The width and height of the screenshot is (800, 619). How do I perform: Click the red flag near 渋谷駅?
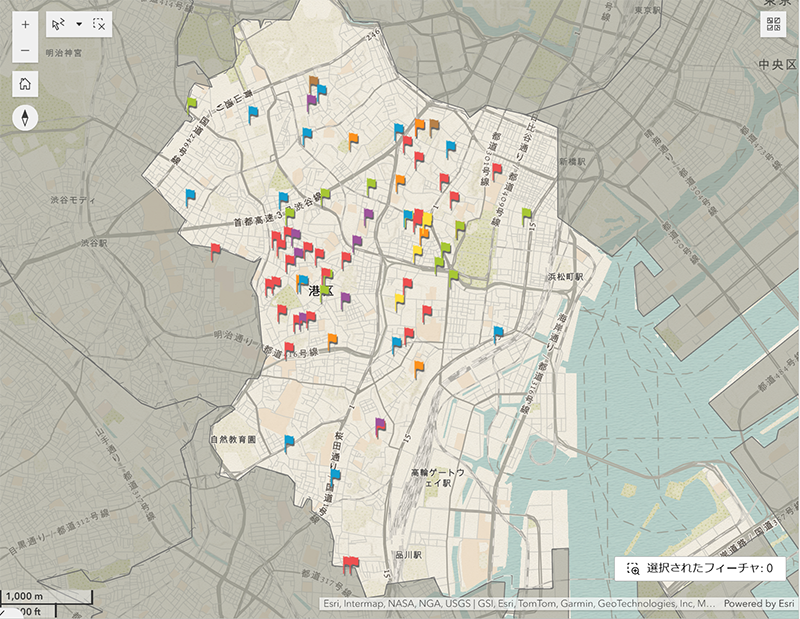click(x=215, y=250)
